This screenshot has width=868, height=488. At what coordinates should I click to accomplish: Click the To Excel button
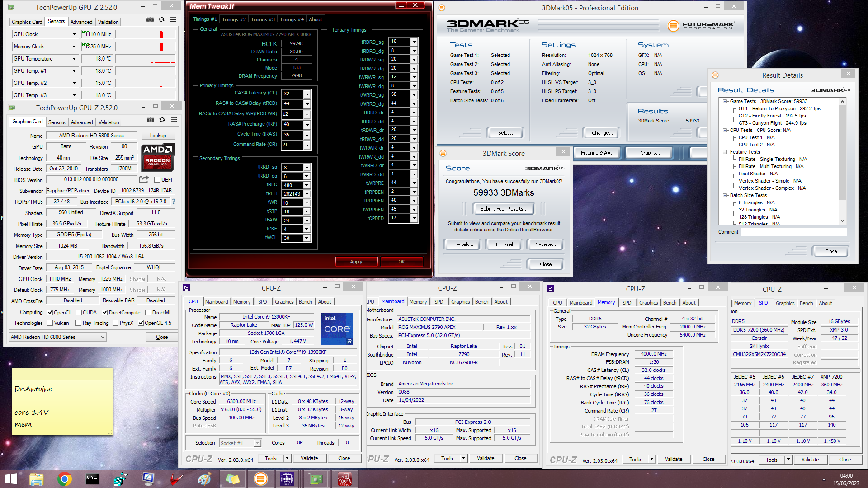[x=504, y=244]
